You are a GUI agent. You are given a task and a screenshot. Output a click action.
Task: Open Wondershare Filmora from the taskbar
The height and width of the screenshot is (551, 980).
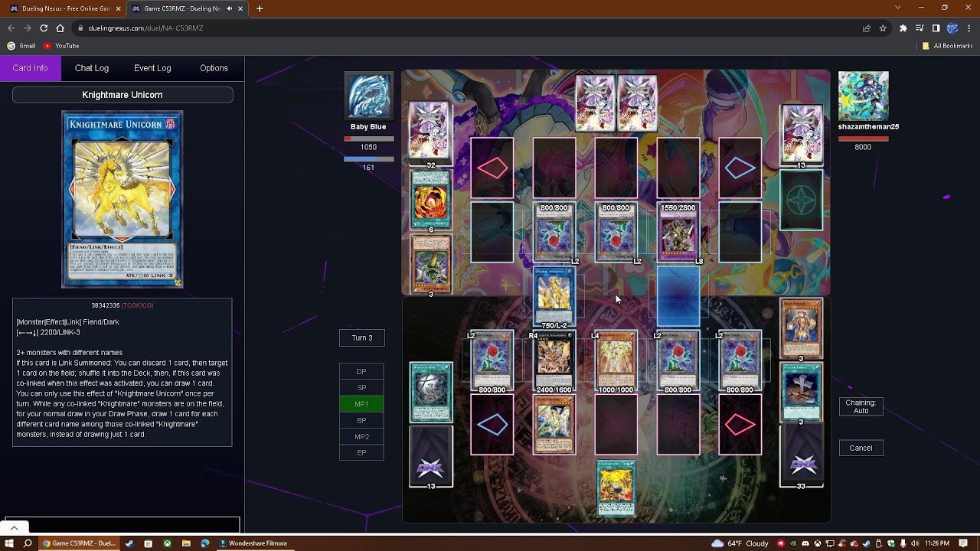[x=253, y=543]
